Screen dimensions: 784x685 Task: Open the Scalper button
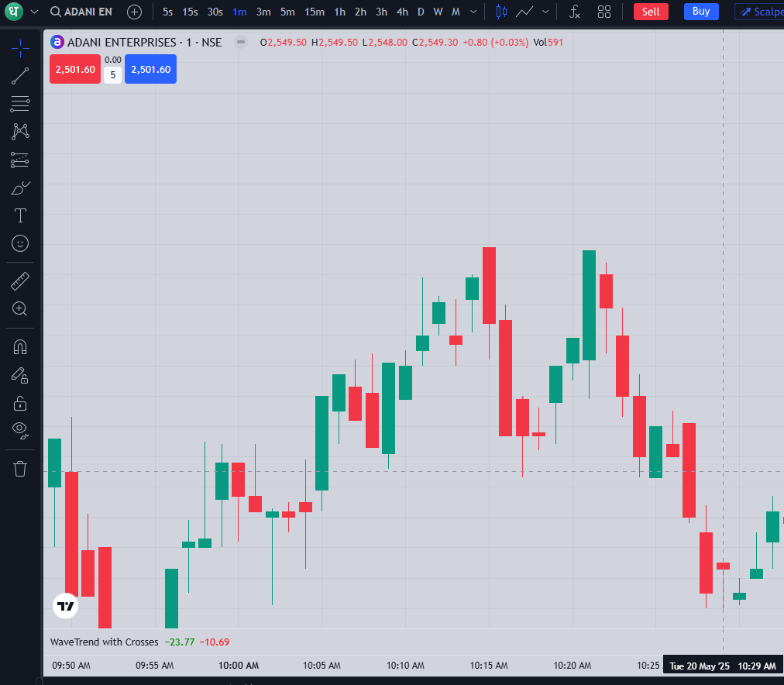tap(759, 12)
